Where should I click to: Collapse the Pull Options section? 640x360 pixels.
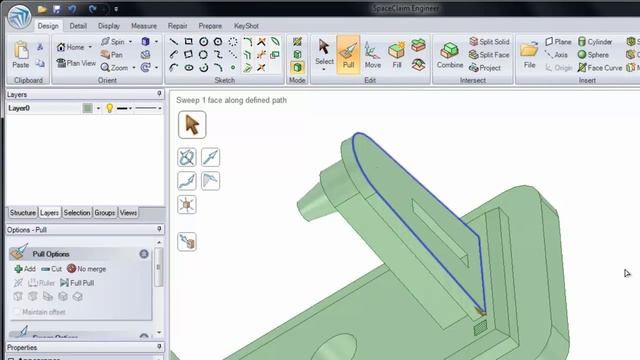tap(144, 254)
